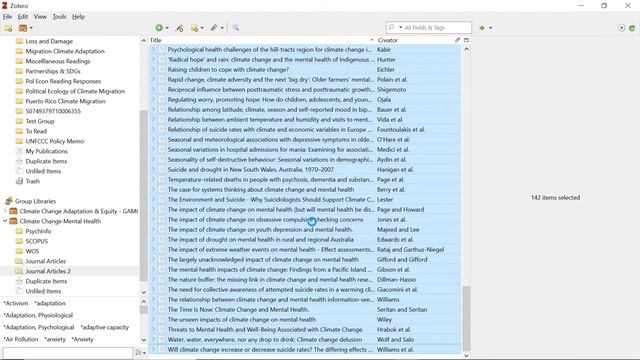Click the items list vertical scrollbar thumb

[x=466, y=318]
